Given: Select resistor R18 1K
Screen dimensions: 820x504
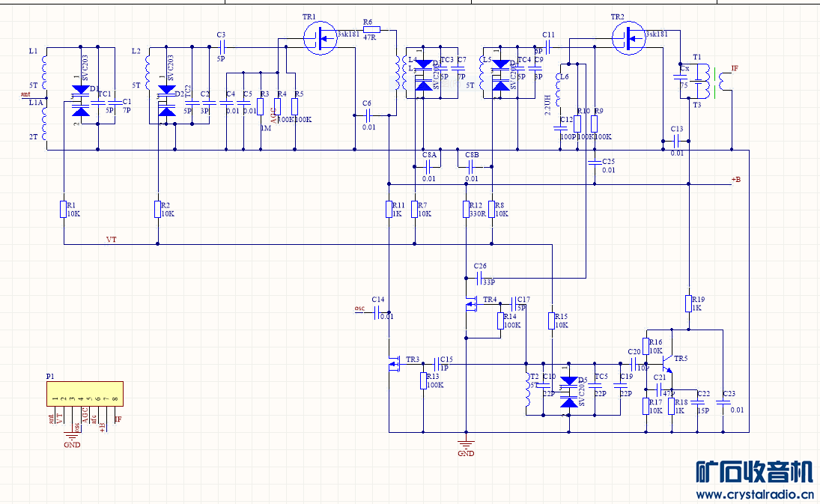Looking at the screenshot, I should [672, 406].
